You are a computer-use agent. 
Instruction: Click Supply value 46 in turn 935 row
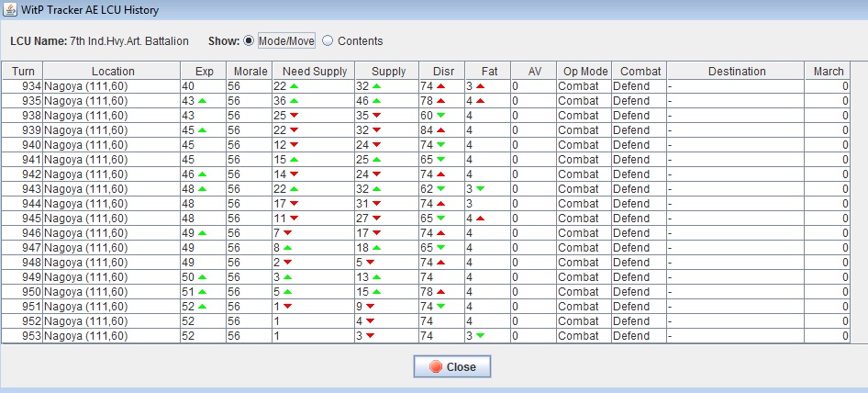point(362,101)
